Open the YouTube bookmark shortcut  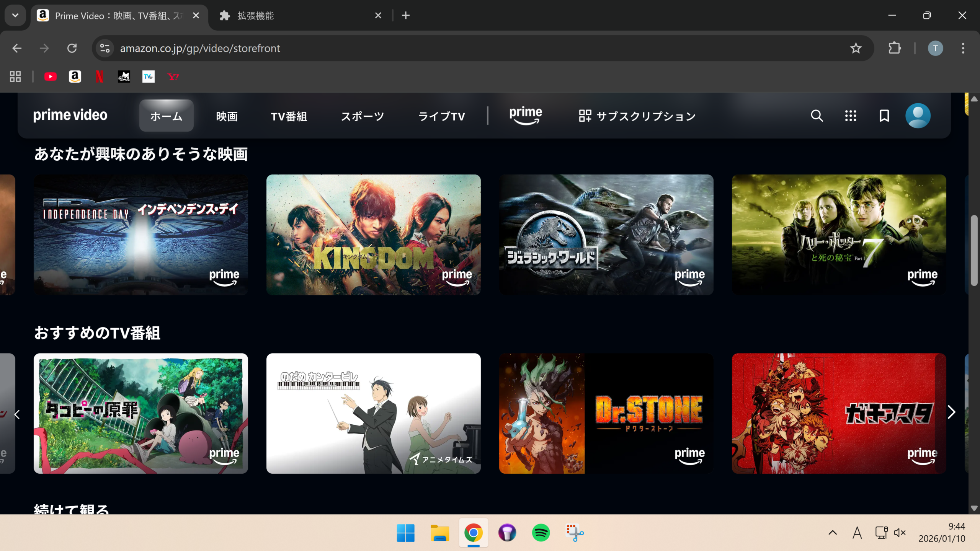pos(50,77)
